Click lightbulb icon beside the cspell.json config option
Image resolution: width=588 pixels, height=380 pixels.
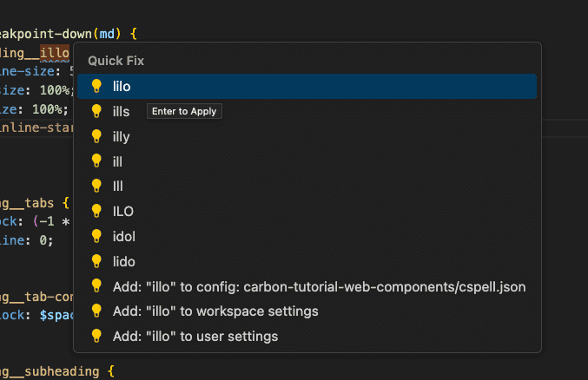[96, 286]
